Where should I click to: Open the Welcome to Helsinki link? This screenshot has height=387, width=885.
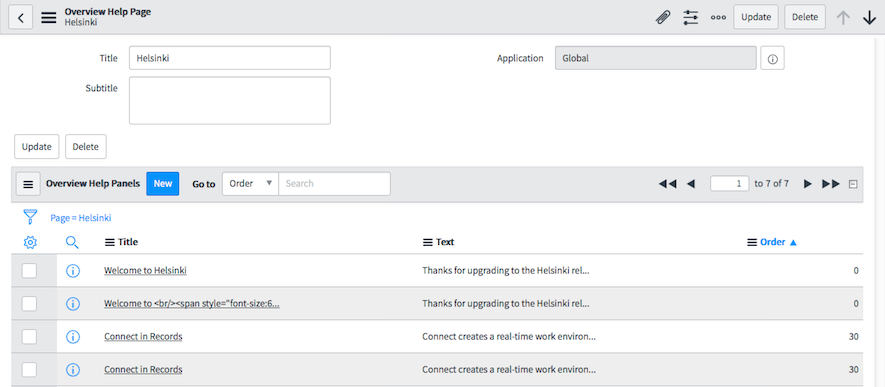tap(145, 271)
